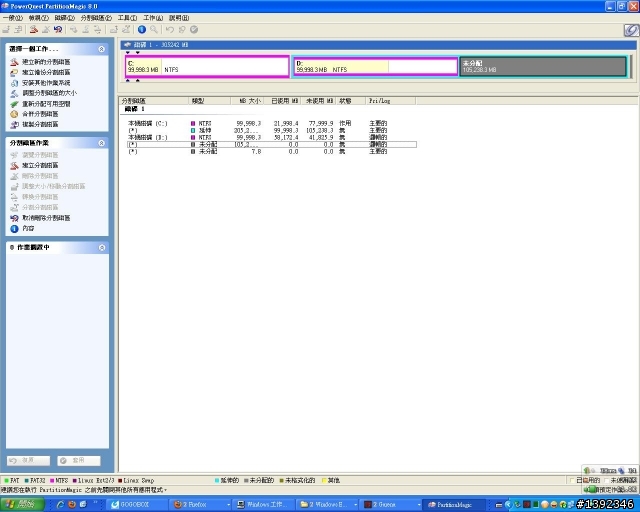Click the first toolbar icon on left

click(x=6, y=29)
